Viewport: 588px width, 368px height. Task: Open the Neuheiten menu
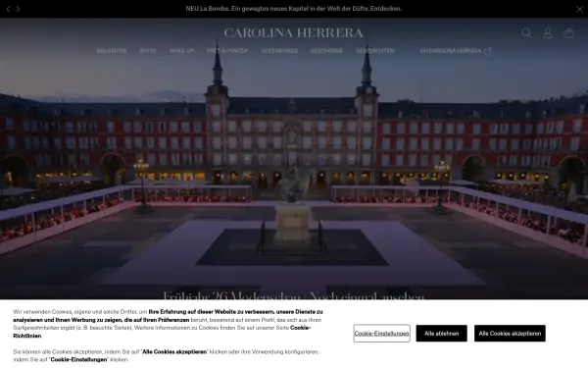tap(112, 51)
